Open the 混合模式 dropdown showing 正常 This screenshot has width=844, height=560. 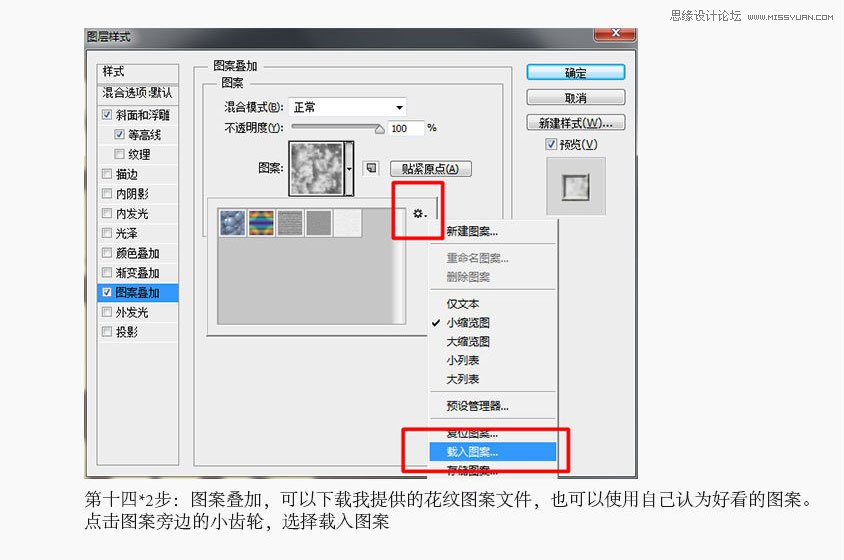347,107
